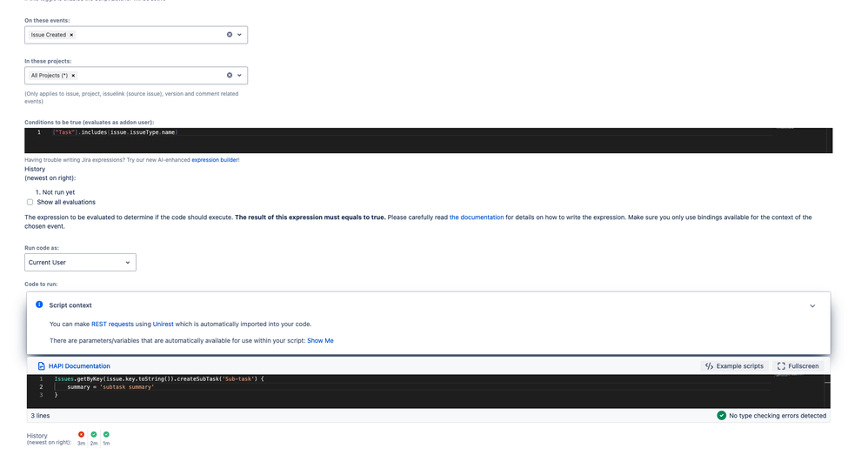Click the HAPI Documentation file icon

[x=42, y=366]
